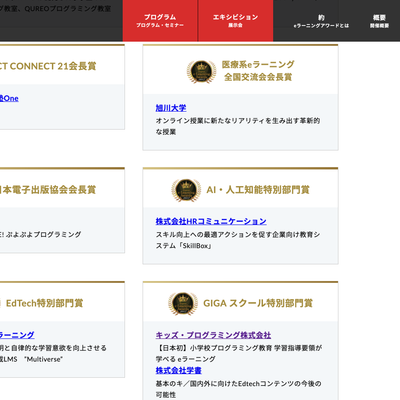
Task: Select the AI・人工知能特別部門賞 heading
Action: click(258, 190)
